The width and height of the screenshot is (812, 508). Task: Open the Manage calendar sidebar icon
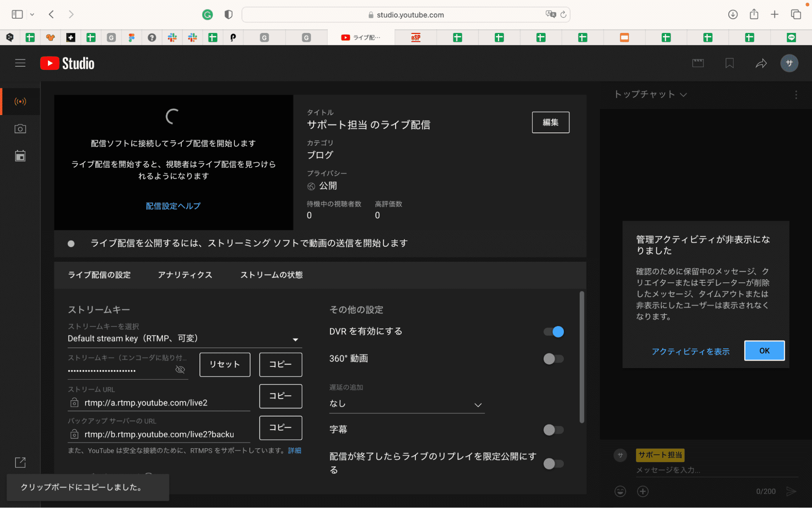20,156
